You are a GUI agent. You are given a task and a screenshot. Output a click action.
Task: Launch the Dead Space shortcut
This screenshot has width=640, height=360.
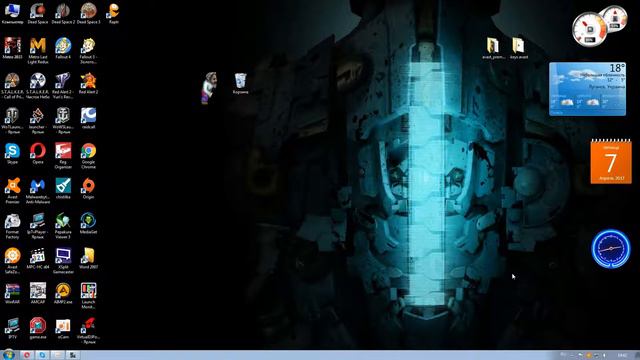38,13
